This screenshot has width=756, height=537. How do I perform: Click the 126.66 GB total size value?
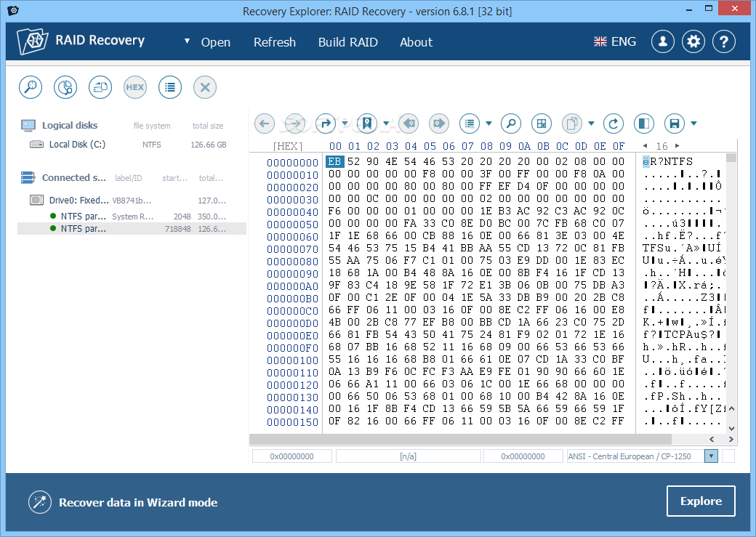[209, 145]
